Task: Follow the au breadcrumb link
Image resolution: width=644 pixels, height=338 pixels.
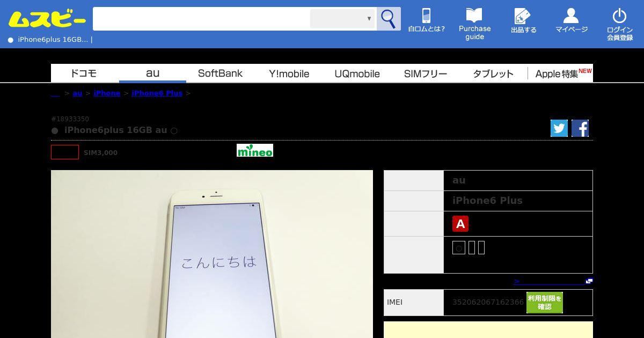Action: pyautogui.click(x=77, y=93)
